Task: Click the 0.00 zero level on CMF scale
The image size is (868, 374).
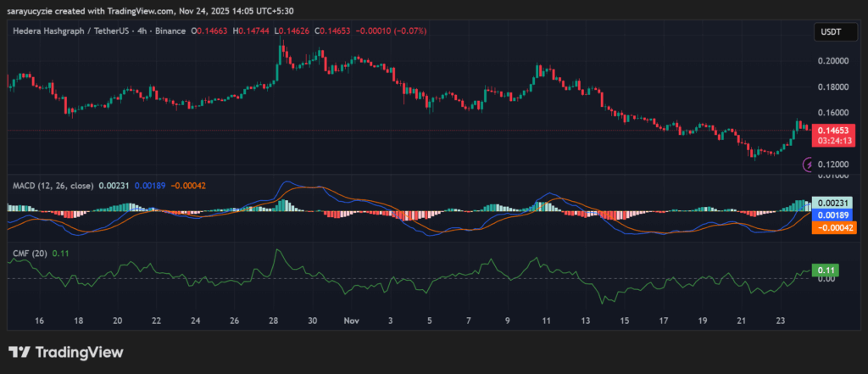Action: coord(825,279)
